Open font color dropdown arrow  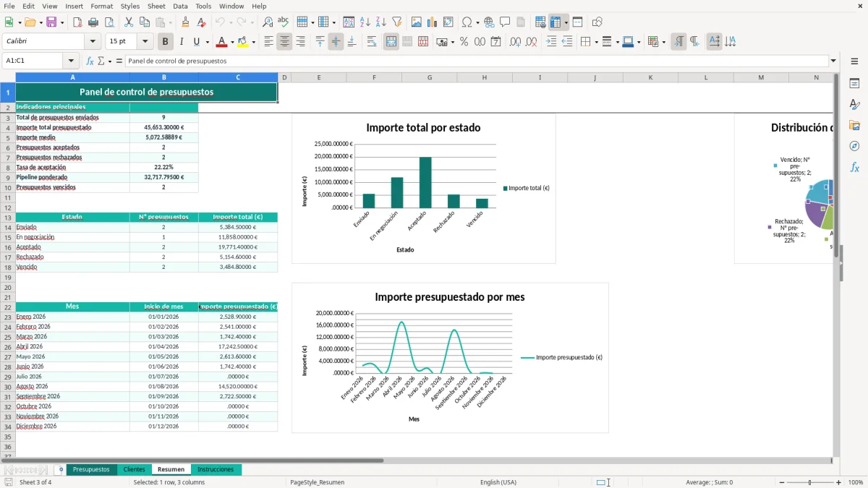[x=233, y=42]
